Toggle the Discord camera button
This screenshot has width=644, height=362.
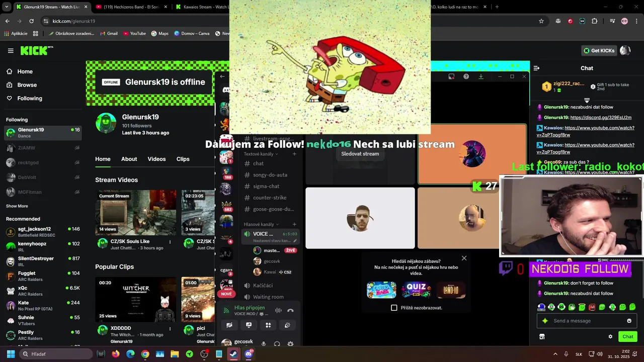coord(229,325)
